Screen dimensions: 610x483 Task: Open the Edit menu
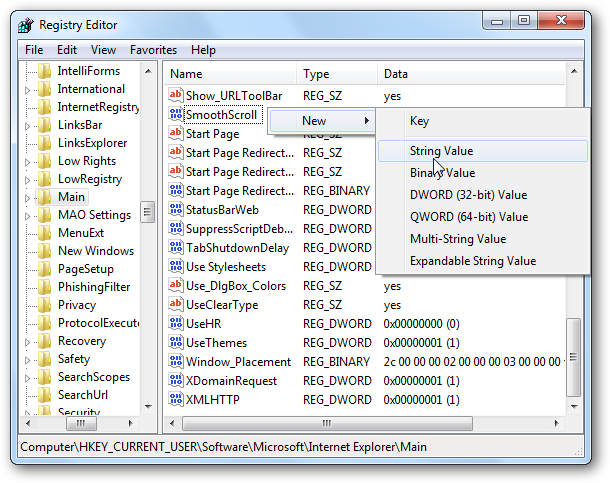point(67,50)
